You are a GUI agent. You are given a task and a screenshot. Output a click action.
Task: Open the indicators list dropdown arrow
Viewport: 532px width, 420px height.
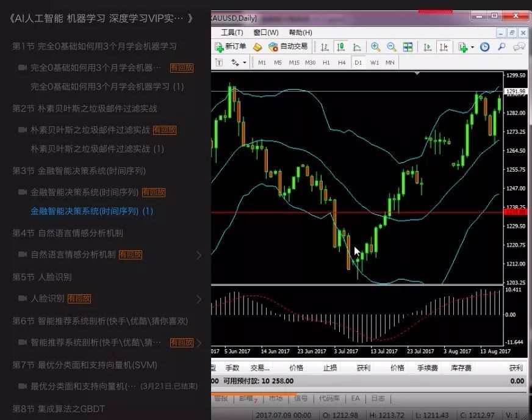(x=472, y=47)
